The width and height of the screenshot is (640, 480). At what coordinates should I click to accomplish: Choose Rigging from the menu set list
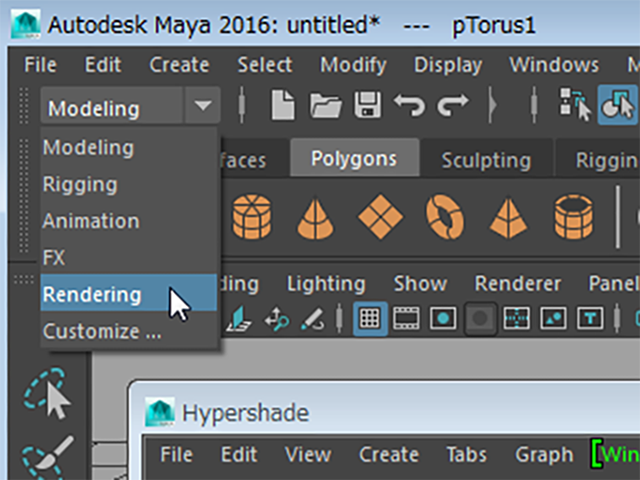(x=129, y=184)
